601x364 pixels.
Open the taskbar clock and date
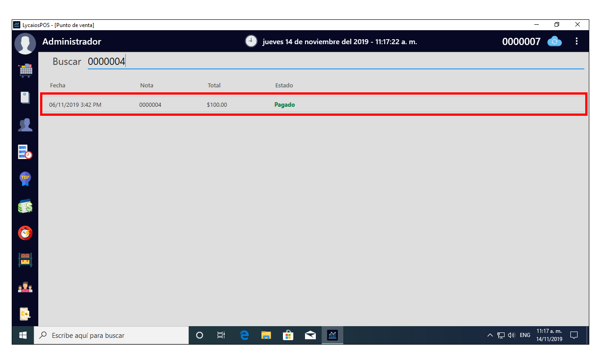(x=549, y=335)
